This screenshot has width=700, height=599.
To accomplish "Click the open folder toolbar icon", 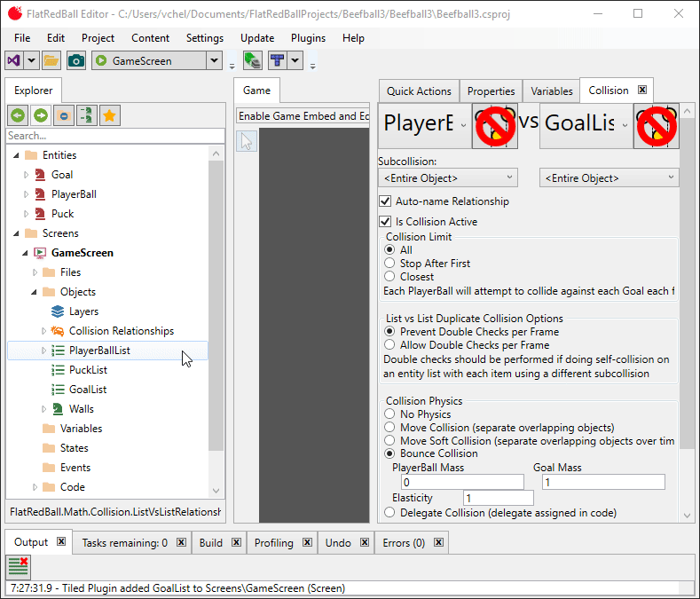I will [x=51, y=60].
